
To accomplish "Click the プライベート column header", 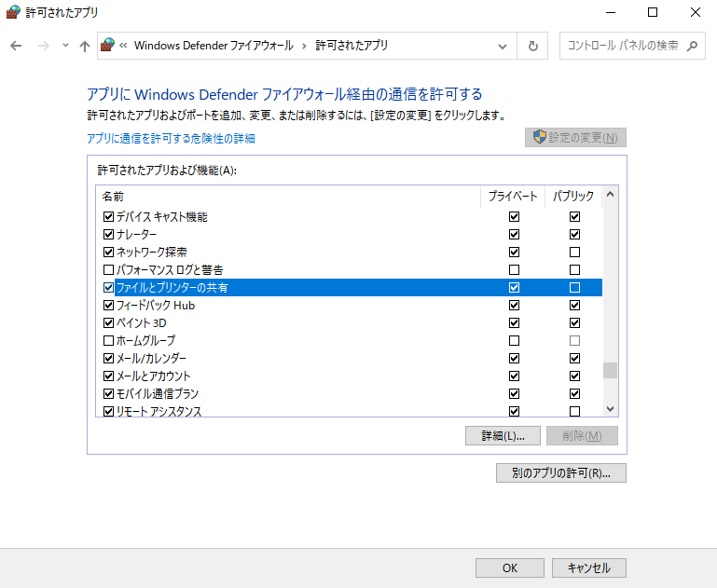I will 513,197.
